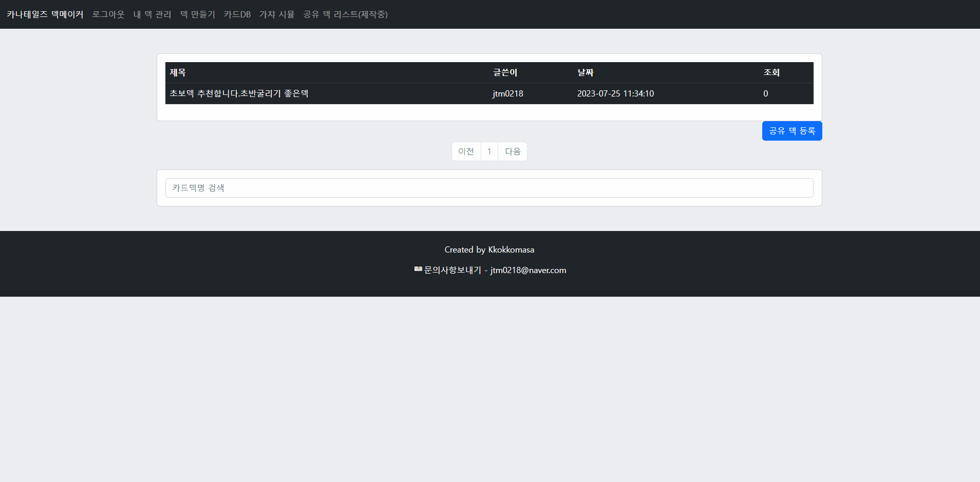This screenshot has height=482, width=980.
Task: Open 공유 덱 리스트(제작중)
Action: [345, 14]
